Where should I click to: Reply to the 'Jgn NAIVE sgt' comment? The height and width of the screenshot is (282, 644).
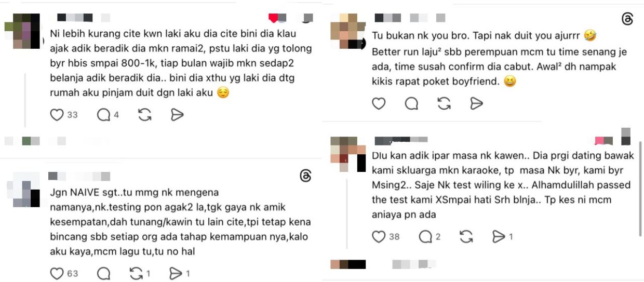pyautogui.click(x=104, y=273)
